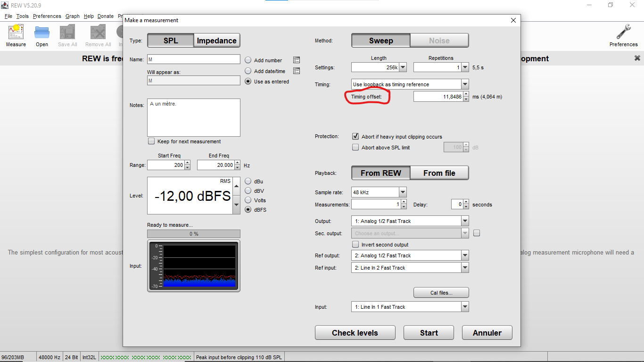The height and width of the screenshot is (362, 644).
Task: Open the Cal files... button
Action: 441,293
